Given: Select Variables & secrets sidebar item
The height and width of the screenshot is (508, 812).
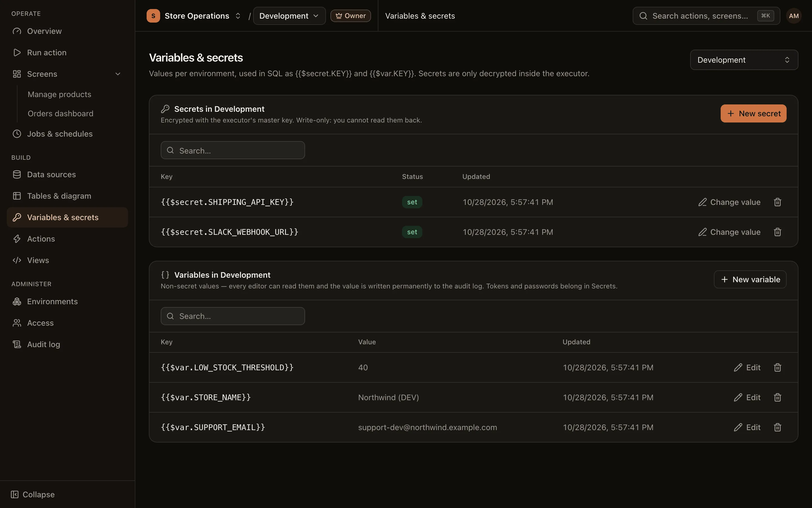Looking at the screenshot, I should (x=67, y=217).
